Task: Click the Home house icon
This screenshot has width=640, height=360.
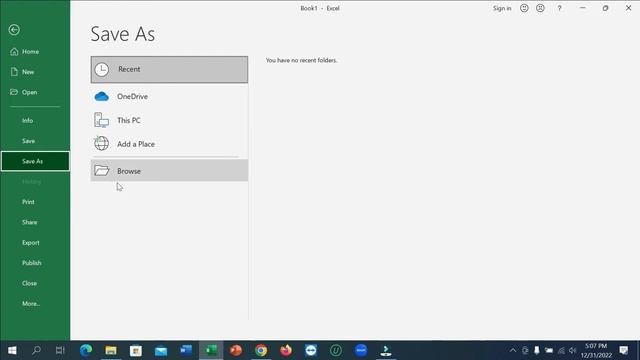Action: tap(14, 51)
